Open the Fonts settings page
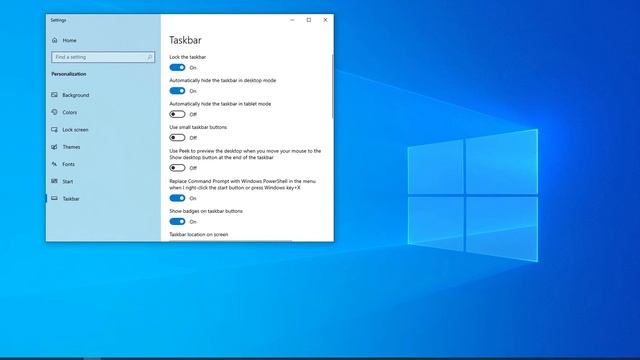The image size is (640, 360). (x=103, y=164)
